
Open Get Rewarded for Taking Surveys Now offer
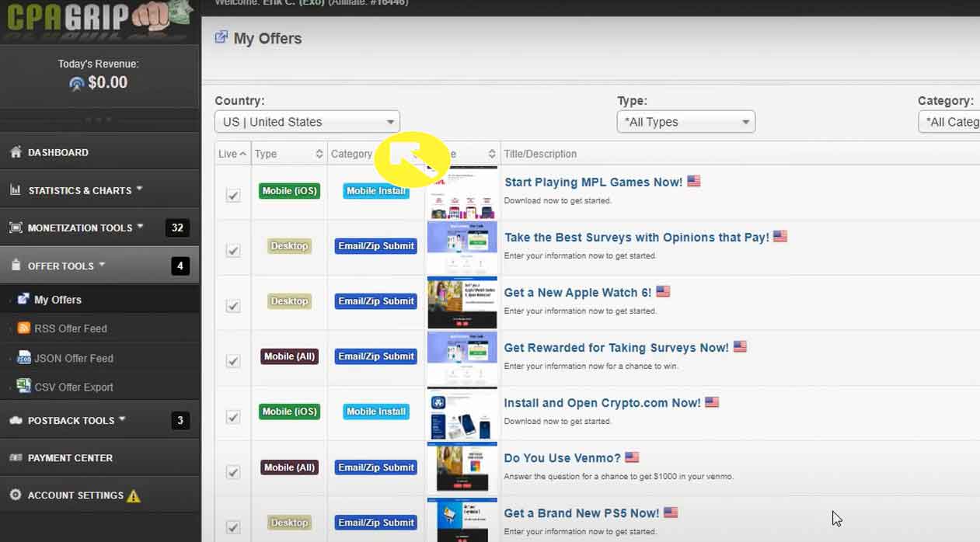point(616,347)
